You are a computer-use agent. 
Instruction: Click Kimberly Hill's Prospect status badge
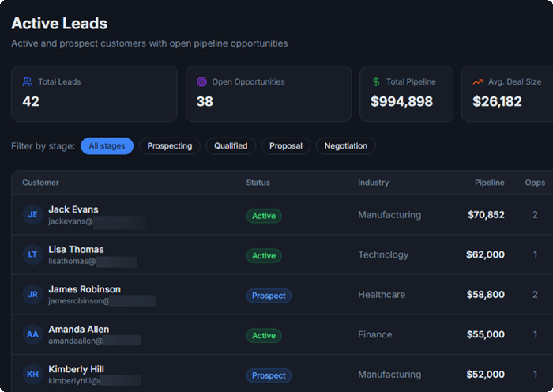(269, 375)
